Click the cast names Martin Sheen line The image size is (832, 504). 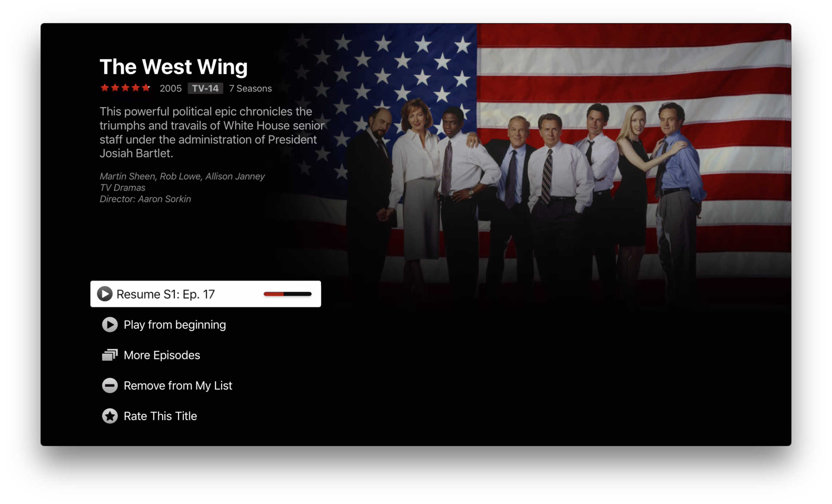click(182, 176)
